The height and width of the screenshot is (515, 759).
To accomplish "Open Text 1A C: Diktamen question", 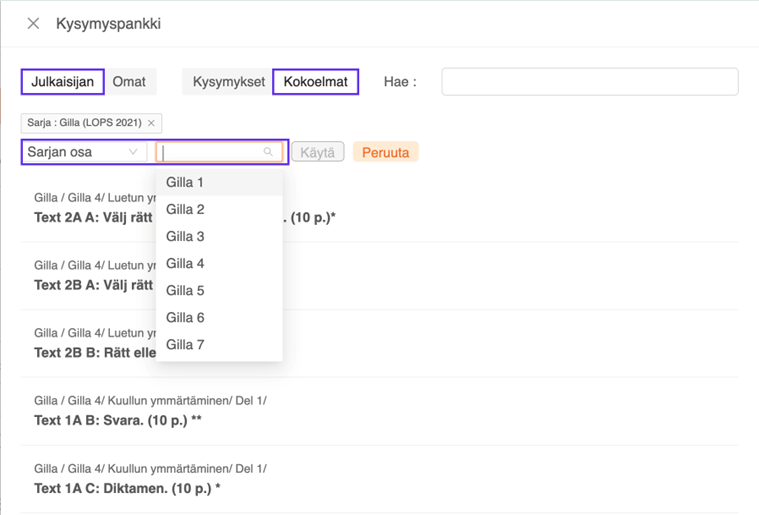I will 127,488.
